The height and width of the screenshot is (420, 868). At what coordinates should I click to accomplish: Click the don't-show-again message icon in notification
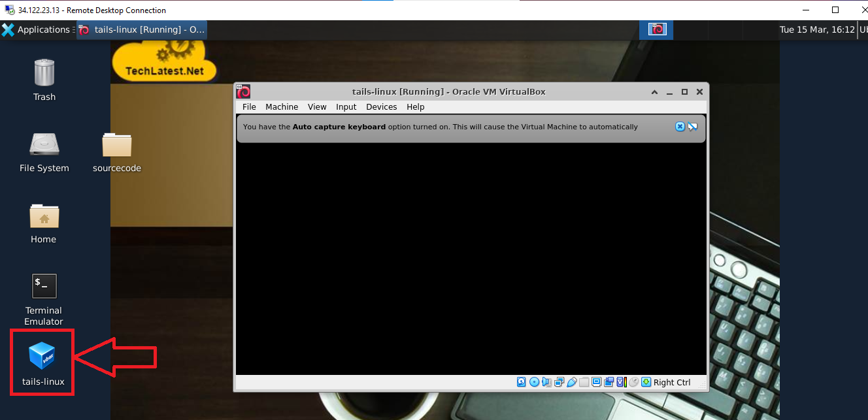click(x=693, y=127)
